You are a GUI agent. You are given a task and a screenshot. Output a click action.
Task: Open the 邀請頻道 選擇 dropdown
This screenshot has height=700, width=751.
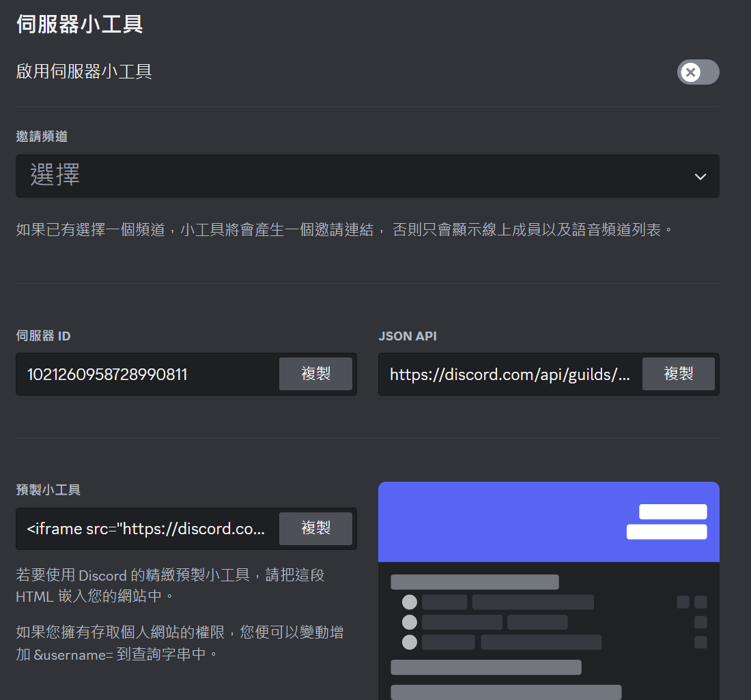367,176
